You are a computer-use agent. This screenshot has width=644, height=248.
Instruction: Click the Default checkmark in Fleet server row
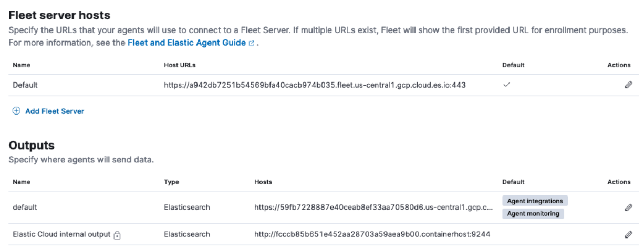coord(506,85)
